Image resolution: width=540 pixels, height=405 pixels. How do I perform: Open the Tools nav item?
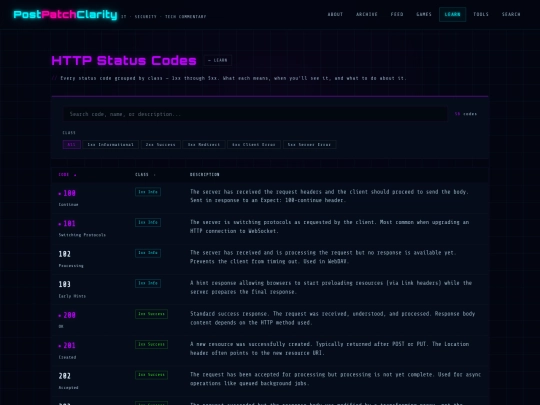(x=481, y=14)
